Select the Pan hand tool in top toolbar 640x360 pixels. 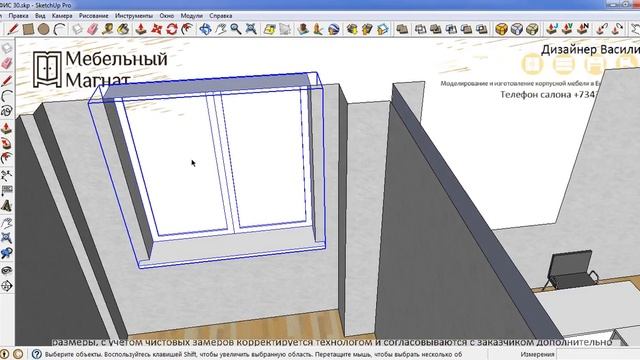pyautogui.click(x=221, y=29)
